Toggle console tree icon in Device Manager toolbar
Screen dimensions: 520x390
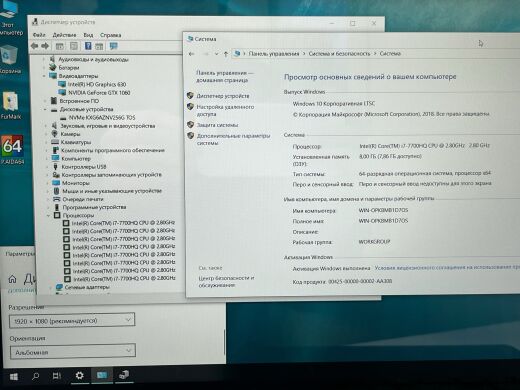tap(60, 46)
